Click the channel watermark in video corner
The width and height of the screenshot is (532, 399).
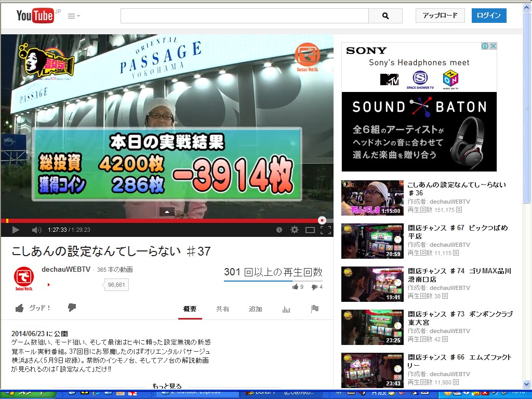click(x=308, y=56)
